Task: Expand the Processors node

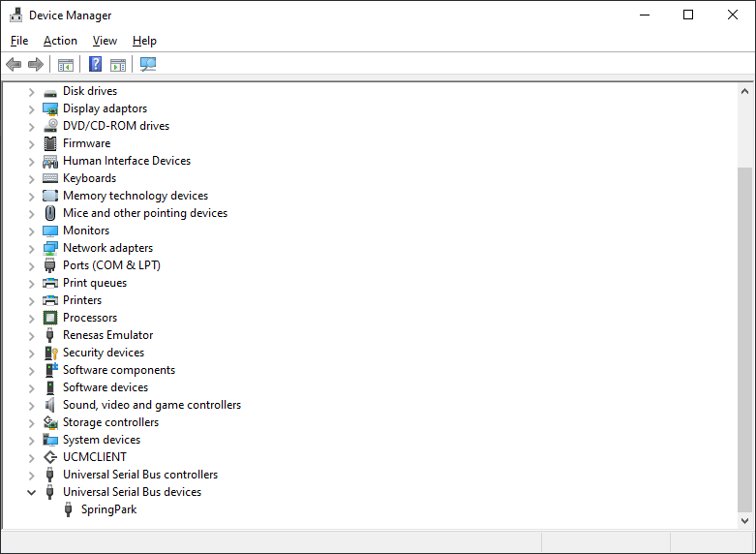Action: pos(31,318)
